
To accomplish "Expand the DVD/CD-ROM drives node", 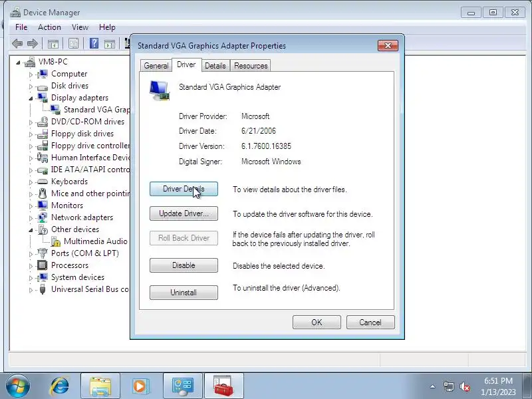I will (31, 122).
